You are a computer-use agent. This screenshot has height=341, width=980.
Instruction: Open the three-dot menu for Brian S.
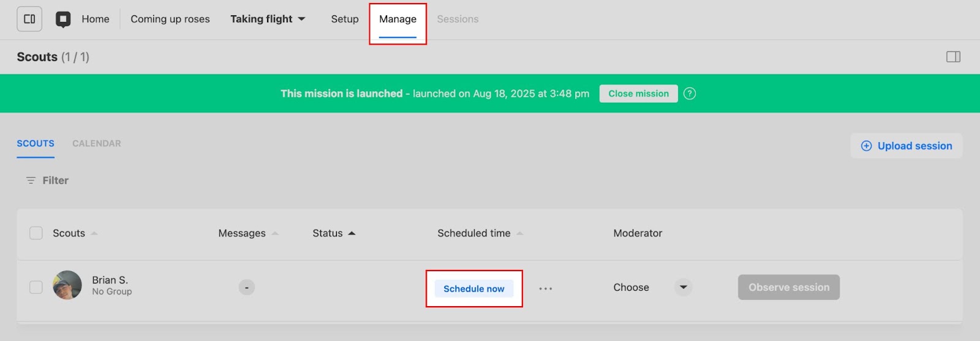(x=545, y=288)
